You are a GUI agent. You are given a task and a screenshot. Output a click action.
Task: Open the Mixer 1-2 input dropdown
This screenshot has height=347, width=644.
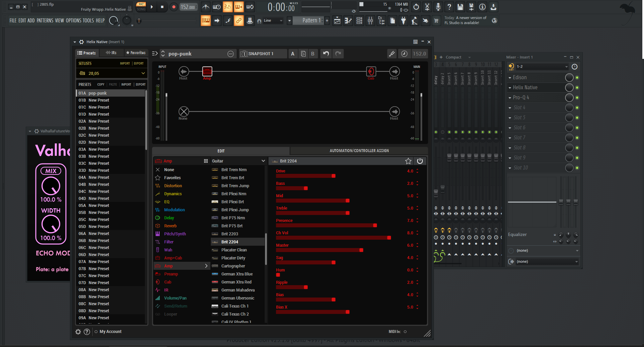click(542, 67)
